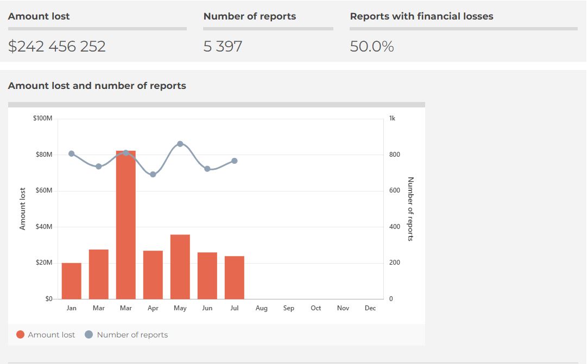This screenshot has width=588, height=364.
Task: Click the Apr amount lost bar
Action: coord(153,274)
